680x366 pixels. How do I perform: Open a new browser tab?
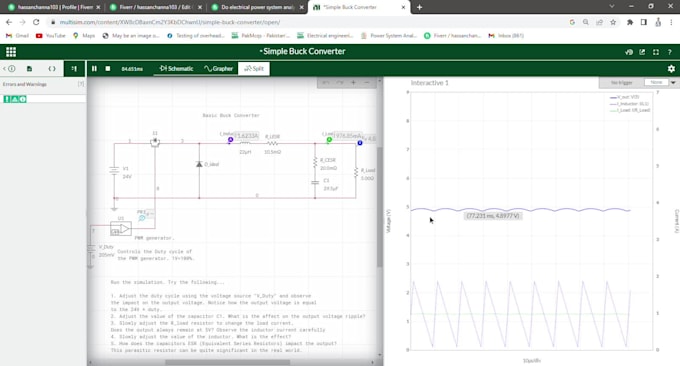419,7
